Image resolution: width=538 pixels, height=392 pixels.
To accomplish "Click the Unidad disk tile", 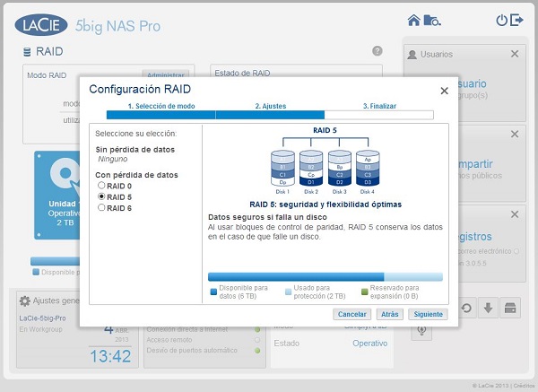I will click(57, 195).
